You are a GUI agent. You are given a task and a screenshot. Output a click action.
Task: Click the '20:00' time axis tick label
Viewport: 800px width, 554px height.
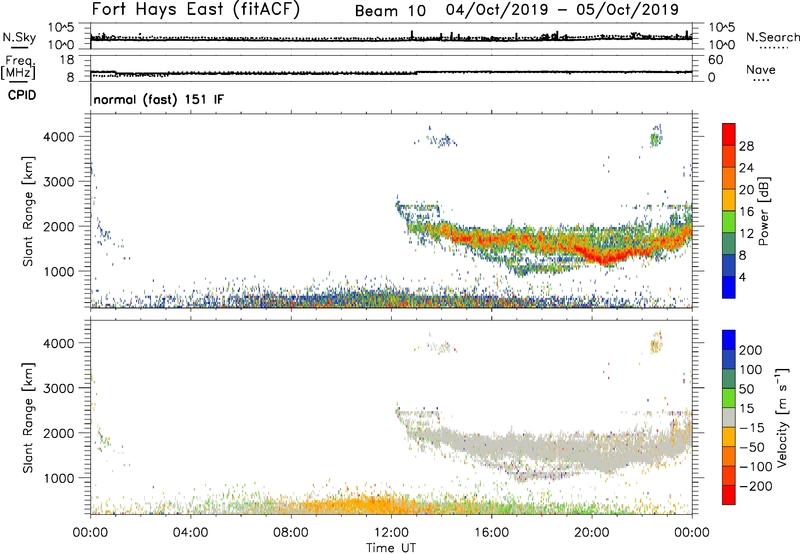coord(591,533)
